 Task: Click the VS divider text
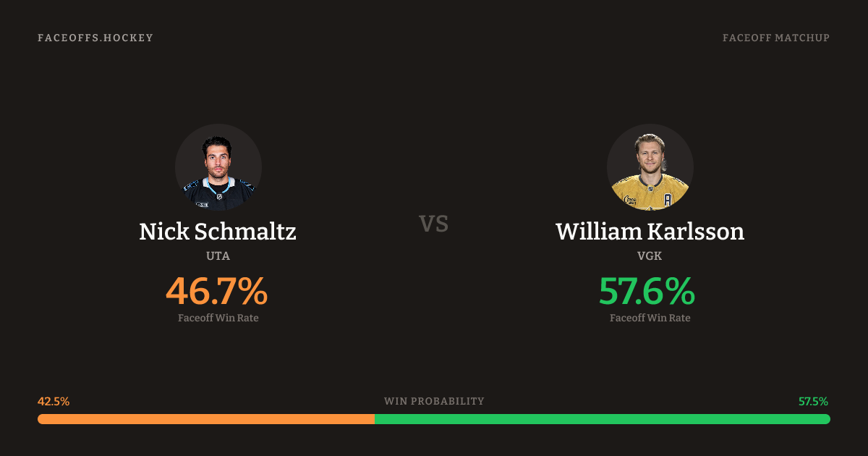pos(434,224)
